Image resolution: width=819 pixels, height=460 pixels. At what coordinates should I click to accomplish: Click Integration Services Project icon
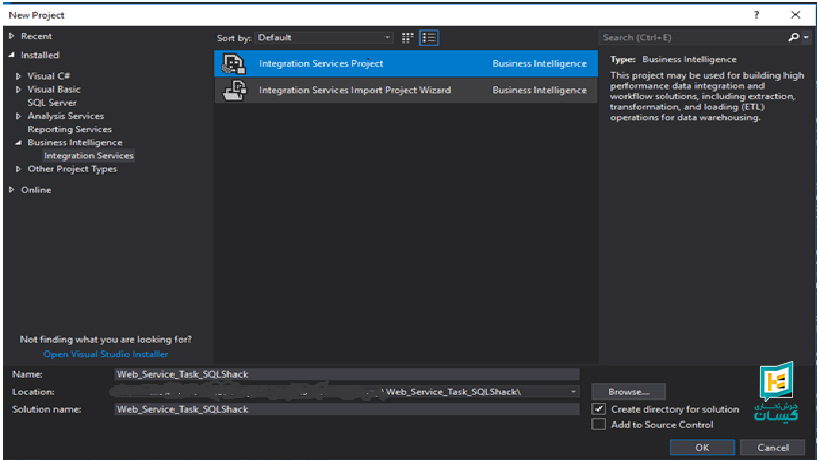coord(233,64)
